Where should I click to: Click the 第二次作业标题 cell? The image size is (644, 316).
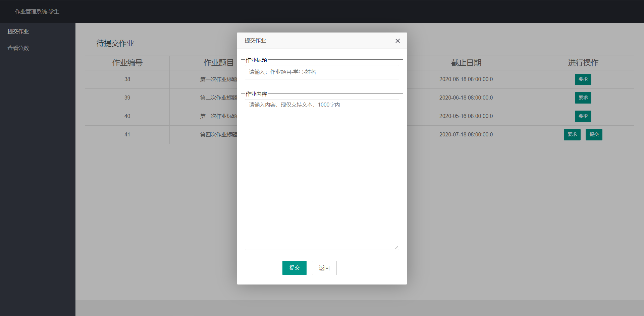pyautogui.click(x=219, y=98)
